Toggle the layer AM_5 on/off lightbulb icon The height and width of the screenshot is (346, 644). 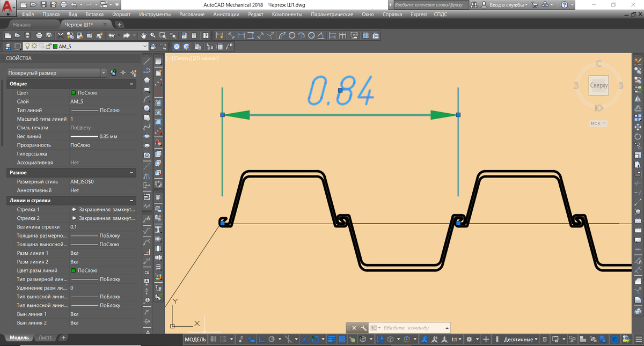point(28,47)
